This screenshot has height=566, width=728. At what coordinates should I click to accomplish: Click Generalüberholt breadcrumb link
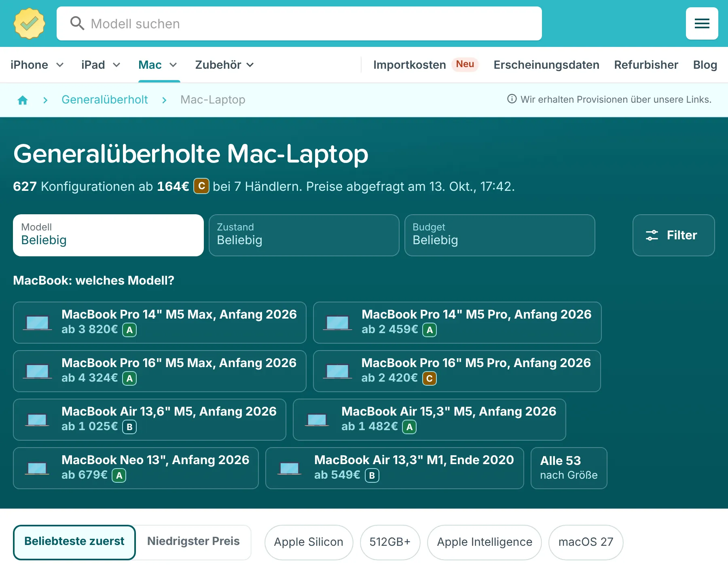[104, 99]
